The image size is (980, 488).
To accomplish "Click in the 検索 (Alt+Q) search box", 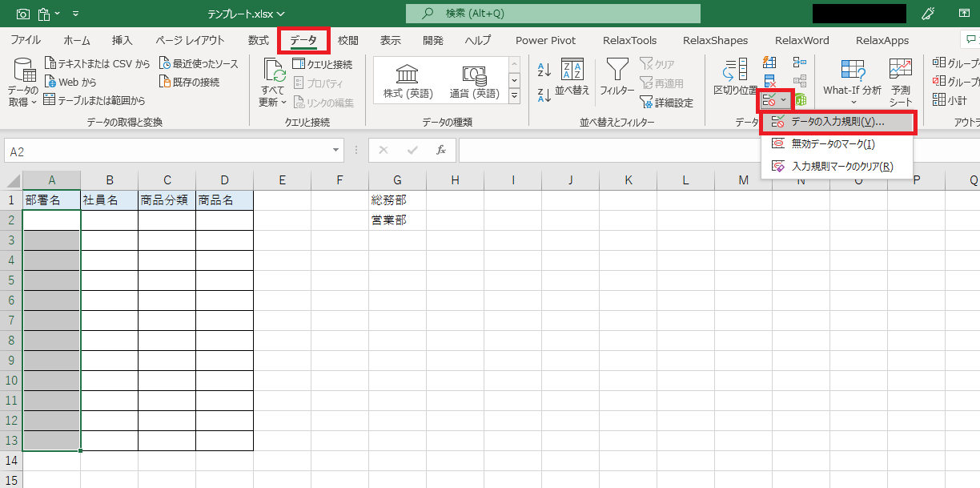I will click(x=553, y=14).
